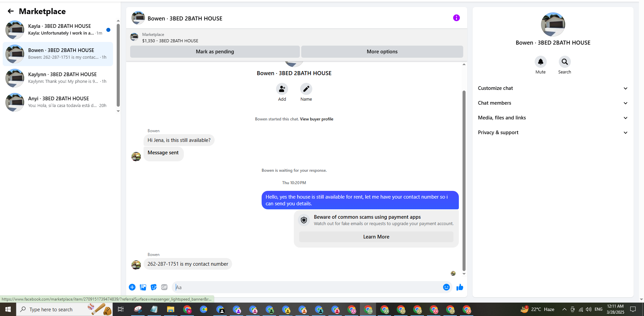
Task: Open network settings in system tray
Action: pyautogui.click(x=581, y=309)
